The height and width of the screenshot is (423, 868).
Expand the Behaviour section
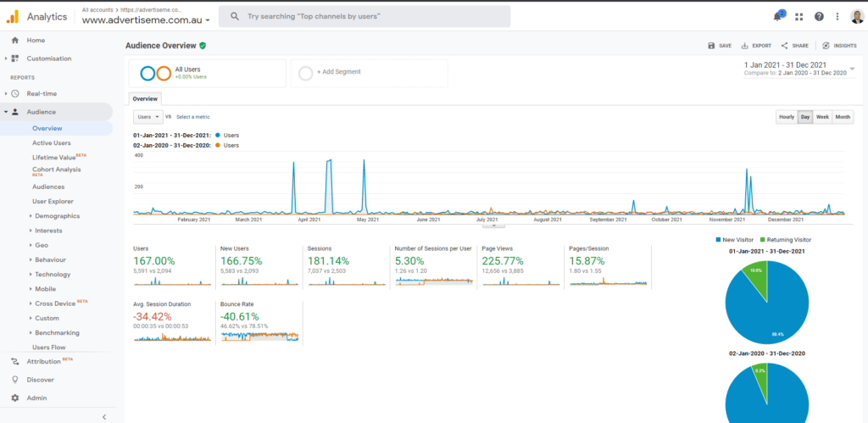pyautogui.click(x=48, y=259)
